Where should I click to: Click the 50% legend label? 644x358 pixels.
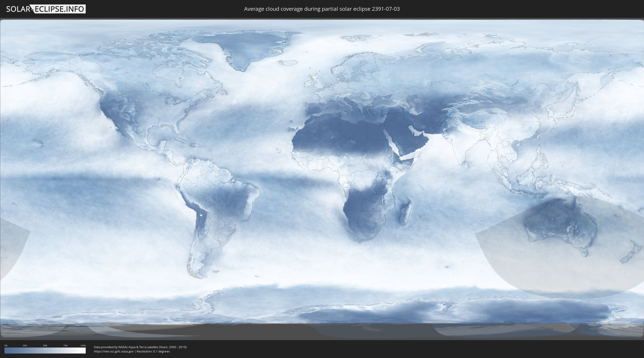pos(45,345)
